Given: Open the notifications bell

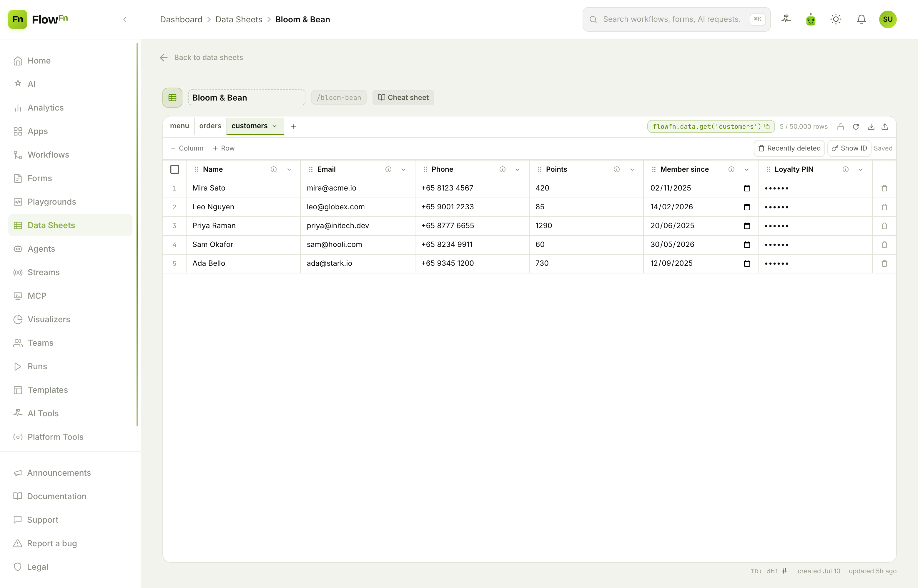Looking at the screenshot, I should click(861, 19).
